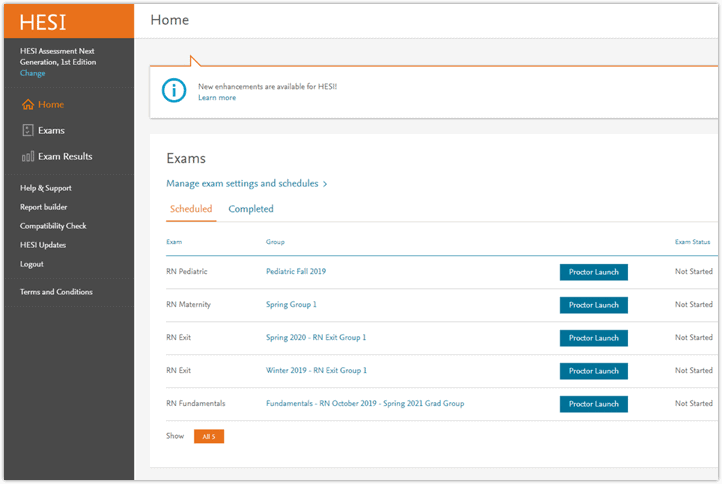The height and width of the screenshot is (484, 722).
Task: Click Change under the HESI product name
Action: coord(32,73)
